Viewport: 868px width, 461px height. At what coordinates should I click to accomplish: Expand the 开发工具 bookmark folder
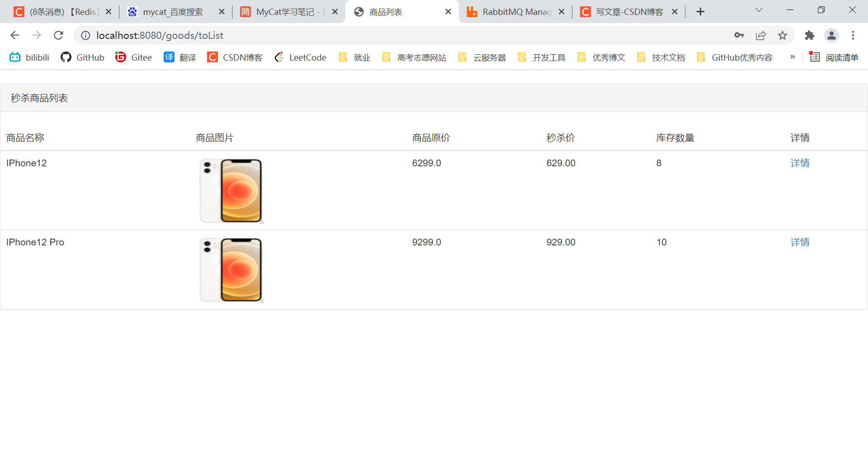(542, 57)
